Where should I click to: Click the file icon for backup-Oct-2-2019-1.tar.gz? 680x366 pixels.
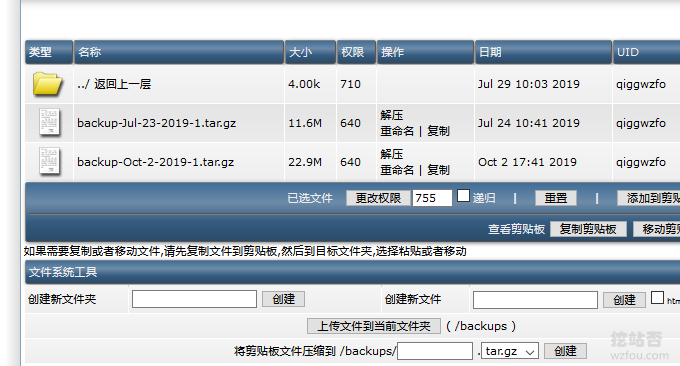tap(49, 161)
